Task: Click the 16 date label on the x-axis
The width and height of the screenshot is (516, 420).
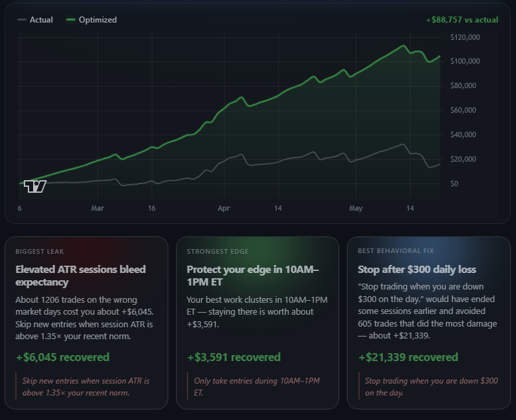Action: (152, 208)
